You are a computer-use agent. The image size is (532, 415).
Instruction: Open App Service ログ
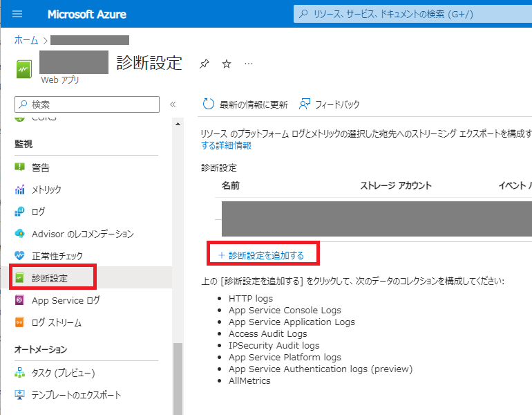pyautogui.click(x=66, y=300)
